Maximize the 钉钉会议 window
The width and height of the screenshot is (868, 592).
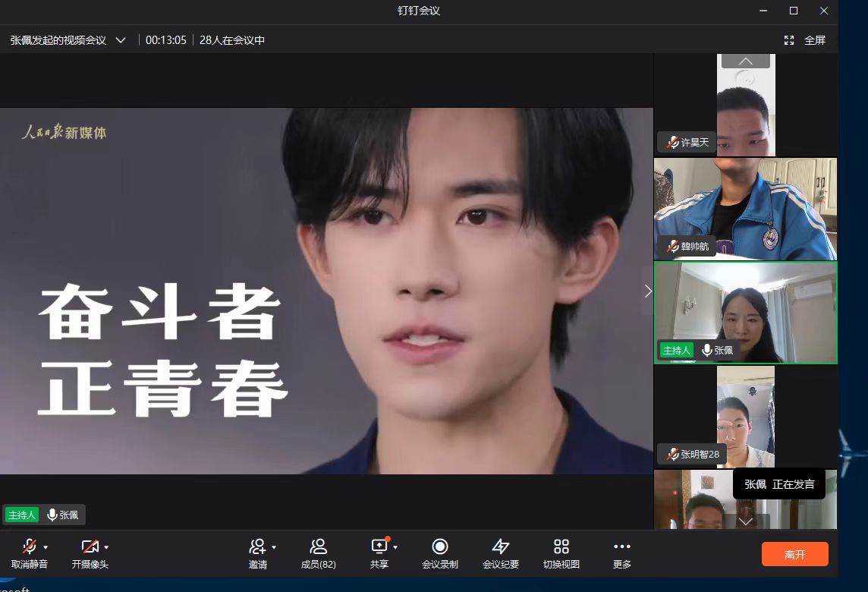pos(794,11)
